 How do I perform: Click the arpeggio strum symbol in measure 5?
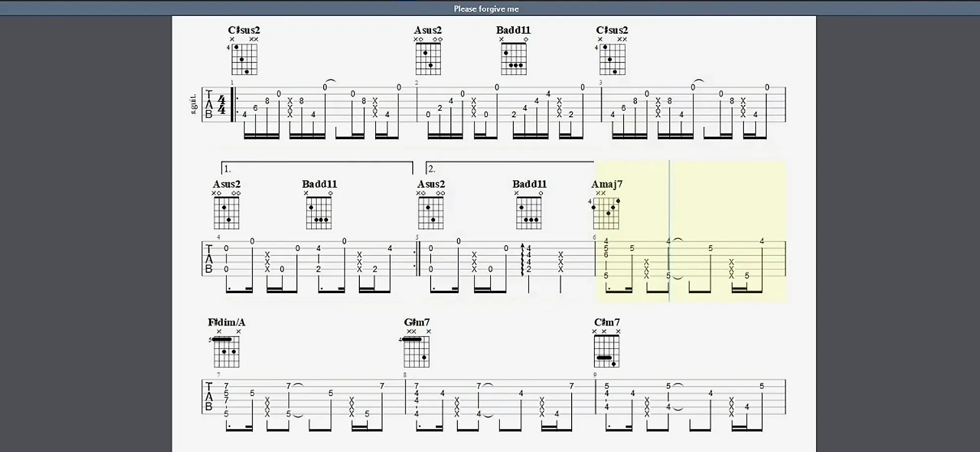pyautogui.click(x=522, y=259)
